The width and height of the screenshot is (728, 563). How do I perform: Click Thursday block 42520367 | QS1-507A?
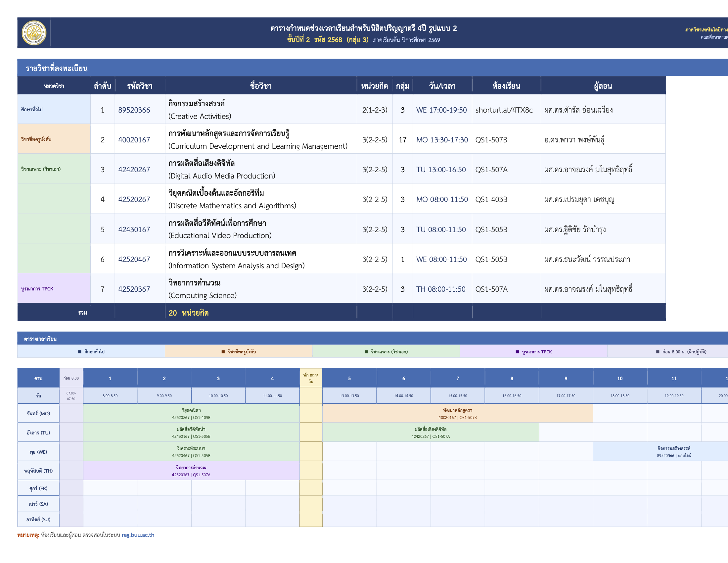[191, 471]
